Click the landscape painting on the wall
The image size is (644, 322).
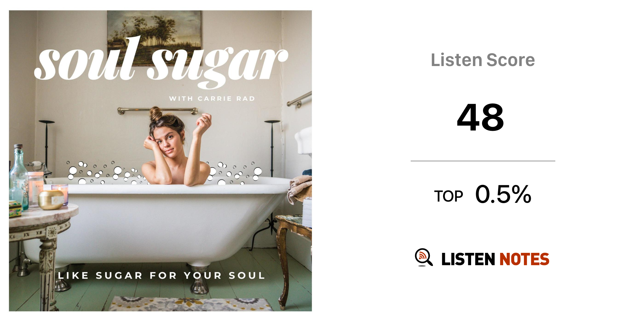[x=154, y=35]
